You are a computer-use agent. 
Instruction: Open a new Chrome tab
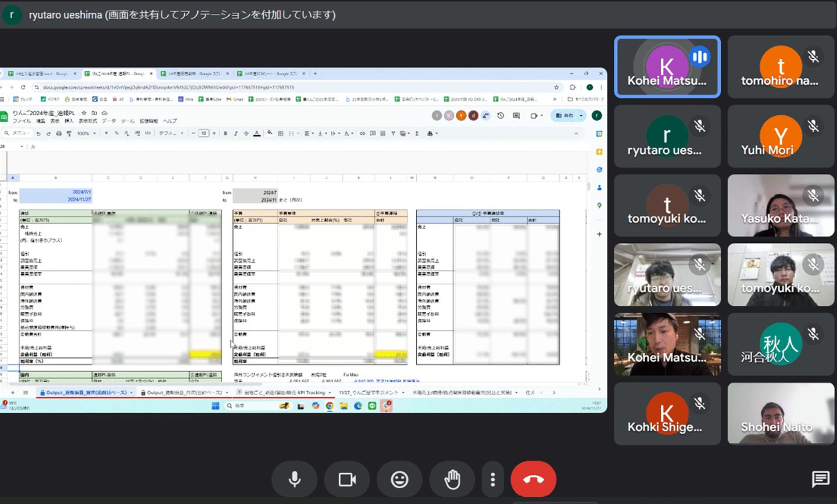point(316,74)
